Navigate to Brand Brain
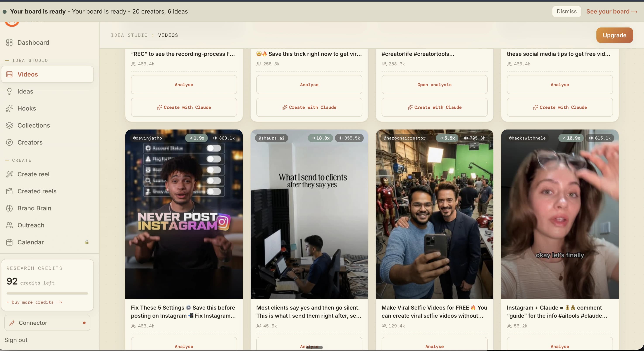Viewport: 644px width, 351px height. [48, 208]
